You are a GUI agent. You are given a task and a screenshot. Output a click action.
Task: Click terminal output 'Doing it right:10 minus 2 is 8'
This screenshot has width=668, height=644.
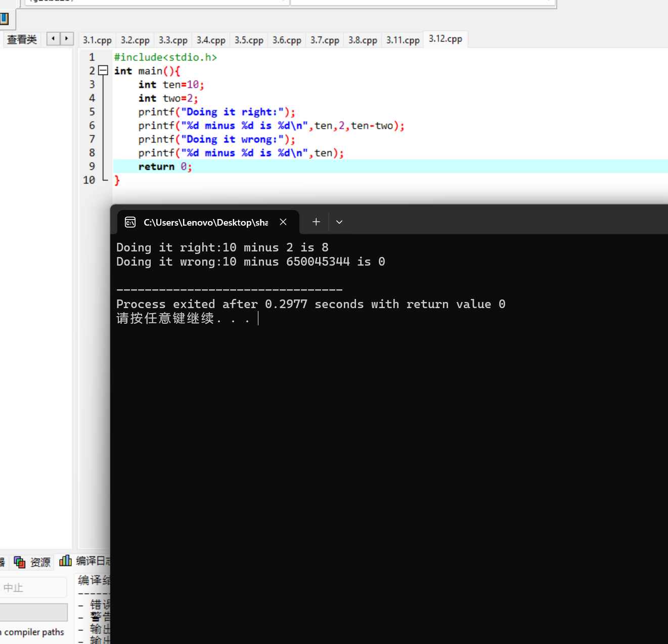pos(222,247)
